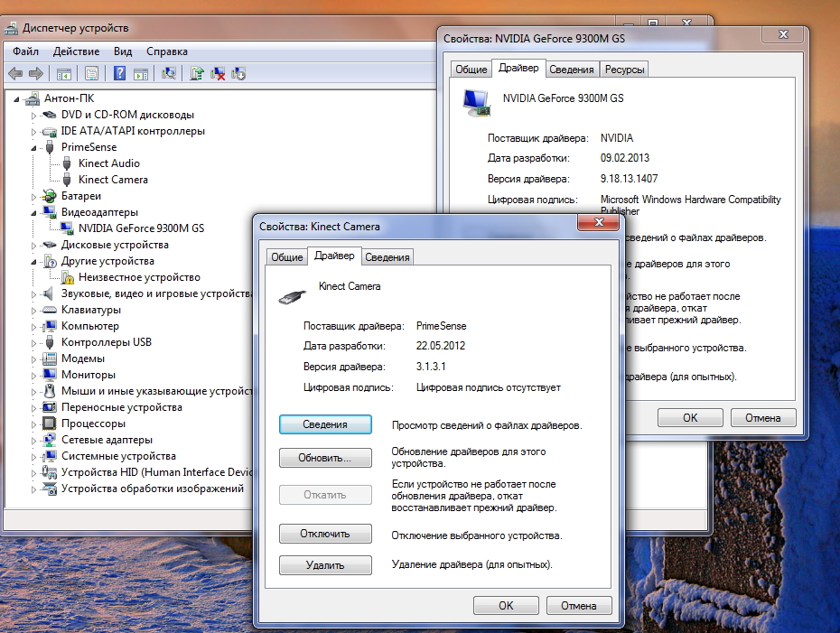Toggle the show/hide console tree toolbar icon
The image size is (840, 633).
64,74
